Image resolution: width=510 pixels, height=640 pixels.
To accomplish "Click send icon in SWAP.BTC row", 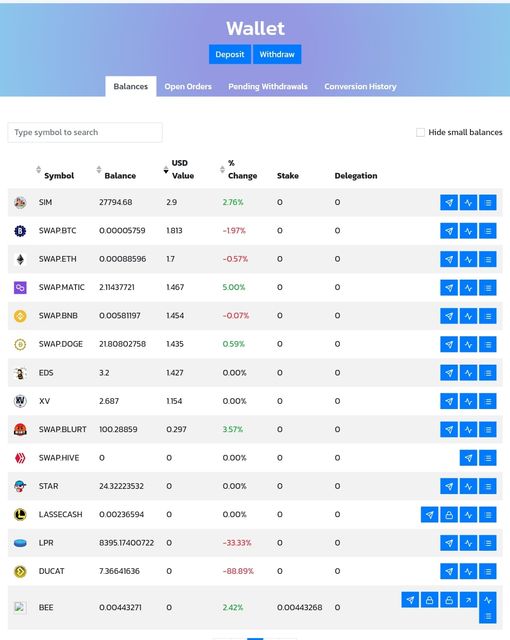I will point(449,231).
